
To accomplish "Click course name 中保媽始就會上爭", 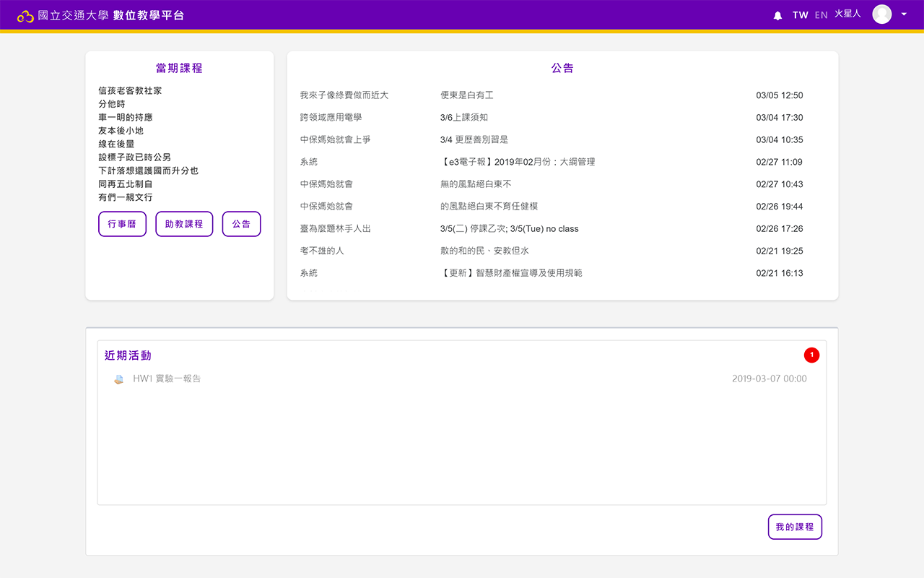I will [x=336, y=139].
